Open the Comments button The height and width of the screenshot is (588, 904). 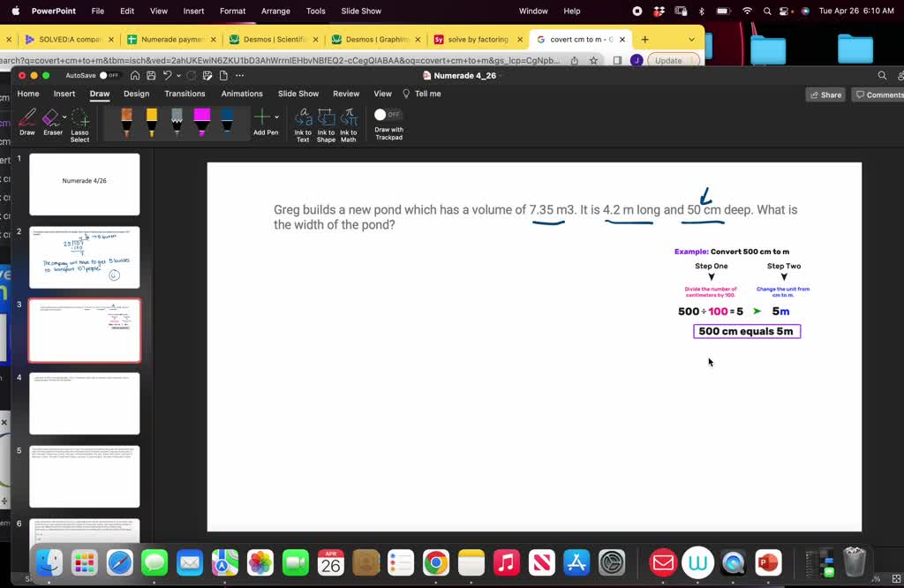tap(878, 94)
